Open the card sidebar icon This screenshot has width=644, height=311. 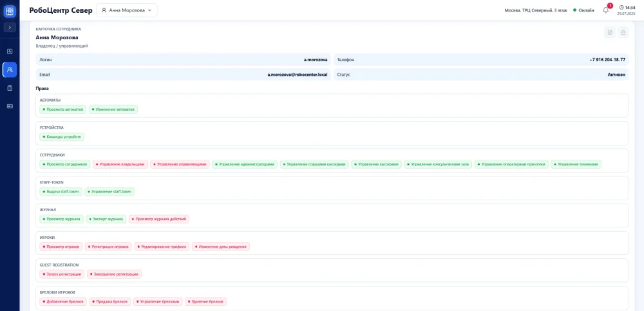(10, 106)
